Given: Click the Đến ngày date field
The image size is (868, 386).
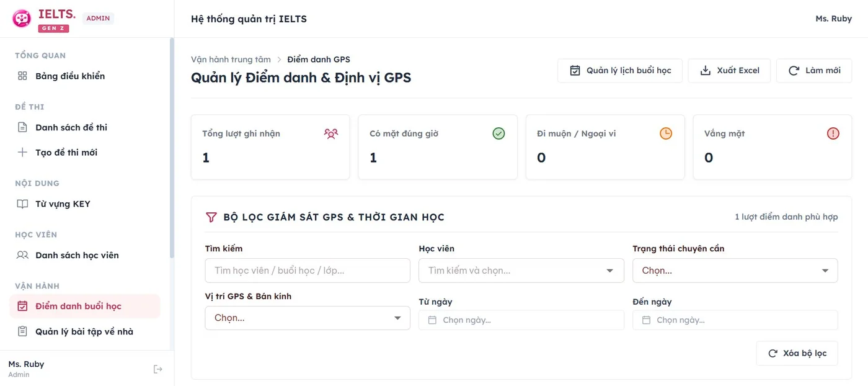Looking at the screenshot, I should click(735, 320).
